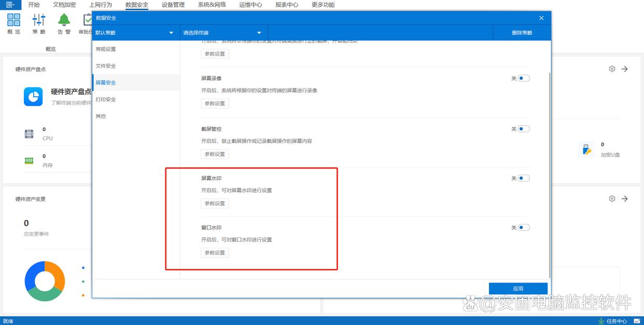The image size is (644, 325).
Task: Open the 上网行为 tab
Action: tap(101, 5)
